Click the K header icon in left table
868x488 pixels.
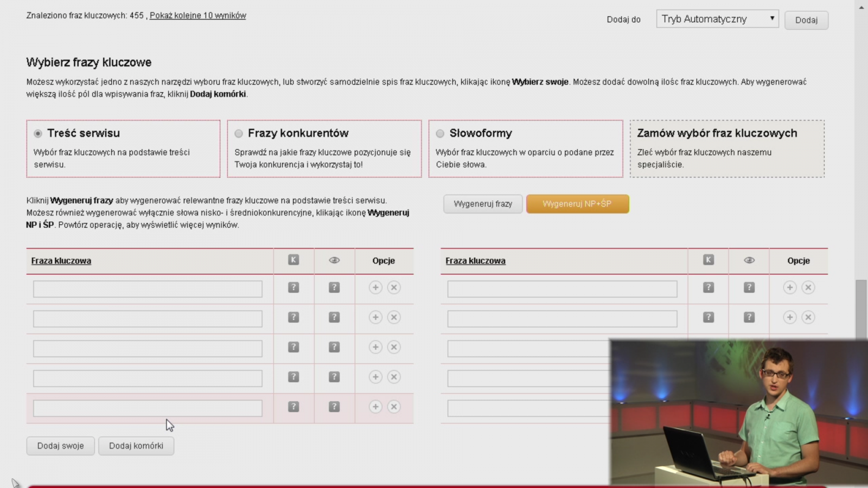pyautogui.click(x=293, y=260)
